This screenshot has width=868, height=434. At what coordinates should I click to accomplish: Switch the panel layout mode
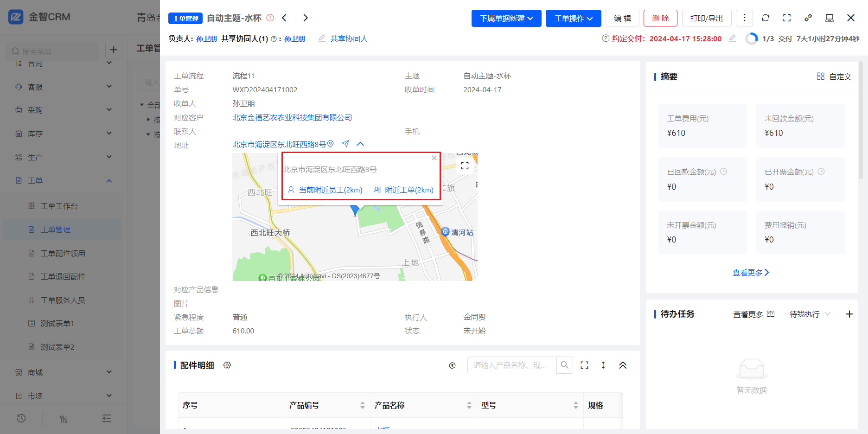pyautogui.click(x=830, y=18)
